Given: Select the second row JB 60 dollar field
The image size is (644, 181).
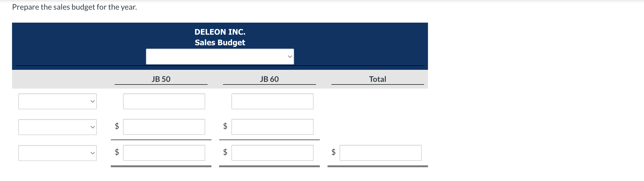Looking at the screenshot, I should pyautogui.click(x=272, y=127).
